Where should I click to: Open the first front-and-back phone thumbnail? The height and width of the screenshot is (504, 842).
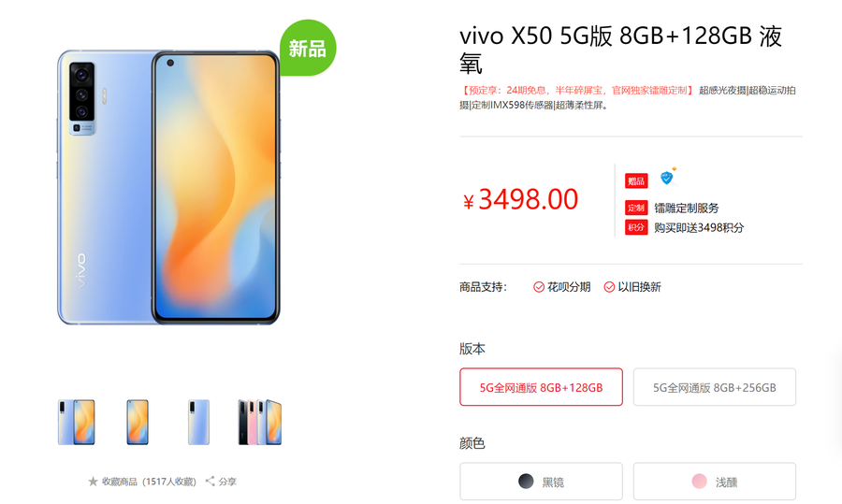pyautogui.click(x=77, y=422)
